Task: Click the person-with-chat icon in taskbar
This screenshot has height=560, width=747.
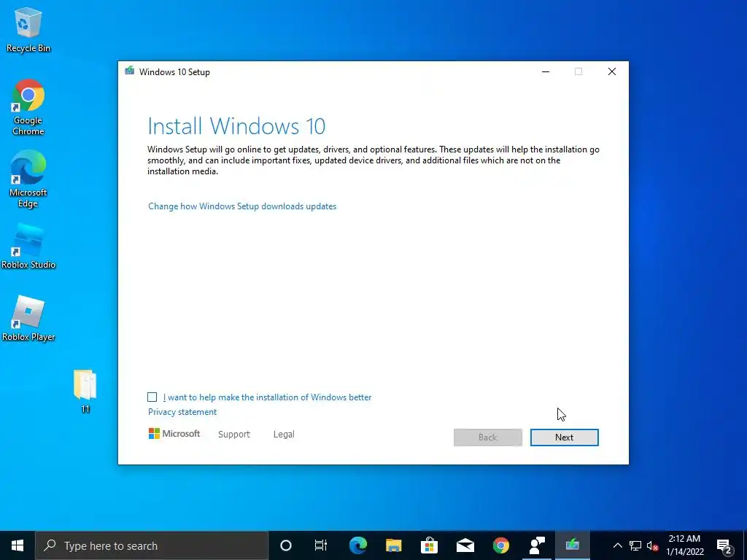Action: pos(537,545)
